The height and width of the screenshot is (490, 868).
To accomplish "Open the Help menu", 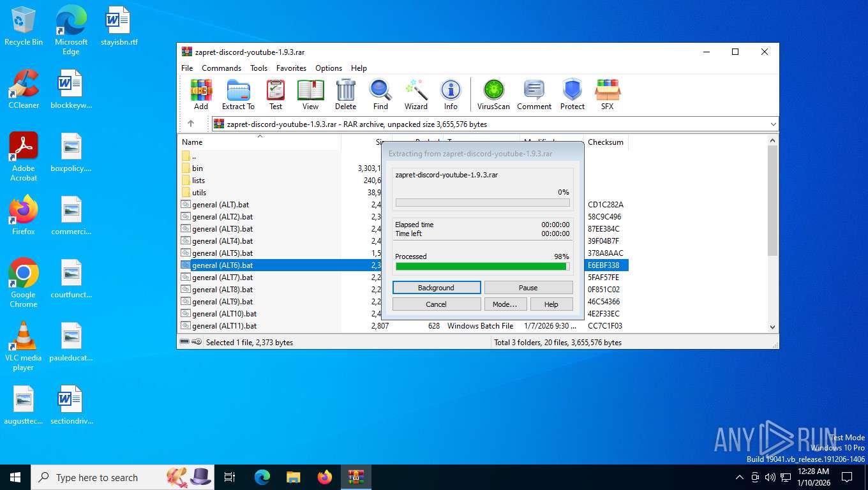I will coord(359,68).
